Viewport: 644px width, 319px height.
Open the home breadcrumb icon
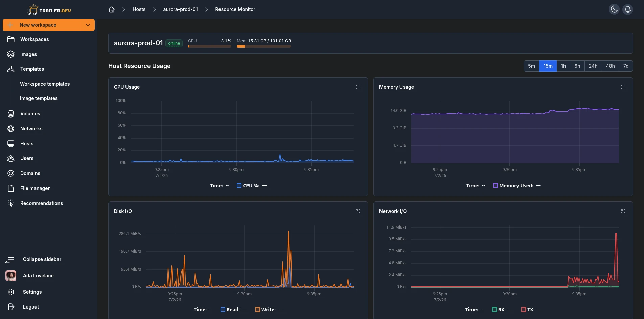coord(112,9)
